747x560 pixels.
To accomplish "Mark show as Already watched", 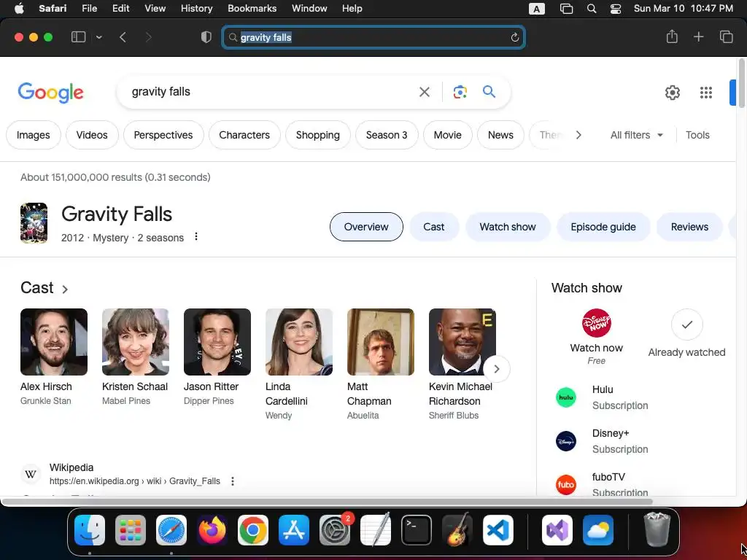I will (x=686, y=324).
